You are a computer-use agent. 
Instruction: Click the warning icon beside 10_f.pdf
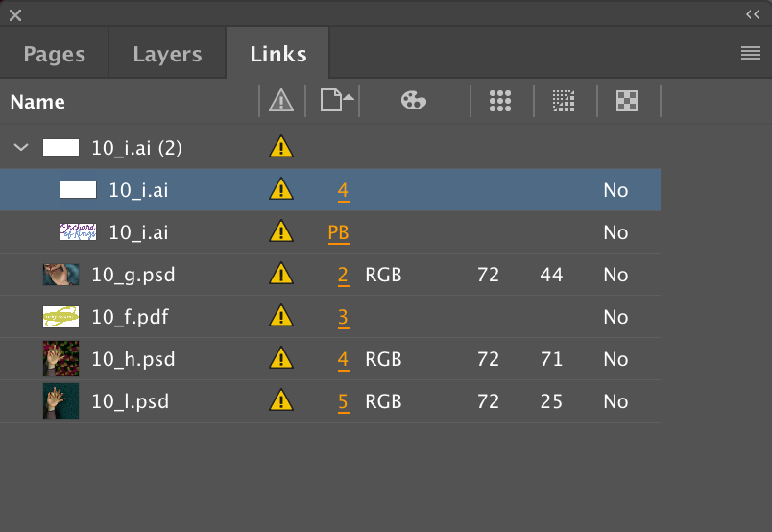click(281, 316)
